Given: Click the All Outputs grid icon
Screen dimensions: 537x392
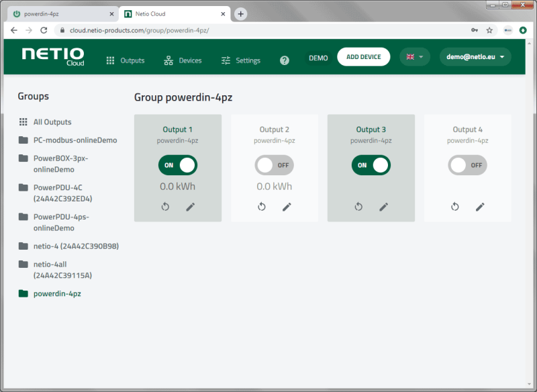Looking at the screenshot, I should point(23,121).
